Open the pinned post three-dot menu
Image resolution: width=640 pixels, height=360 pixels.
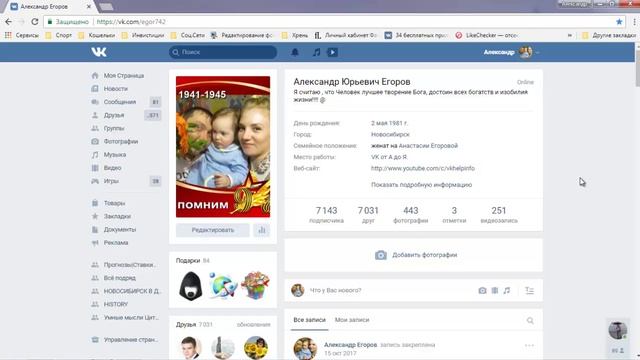[529, 345]
